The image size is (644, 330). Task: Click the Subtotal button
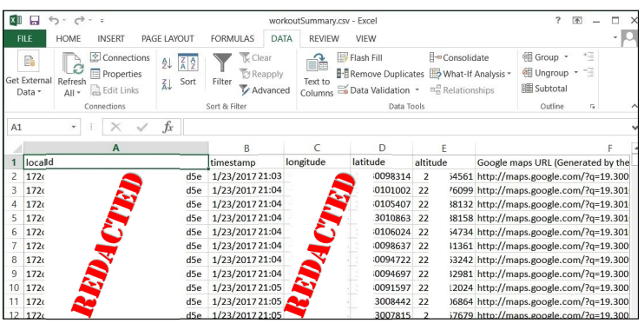(x=544, y=89)
